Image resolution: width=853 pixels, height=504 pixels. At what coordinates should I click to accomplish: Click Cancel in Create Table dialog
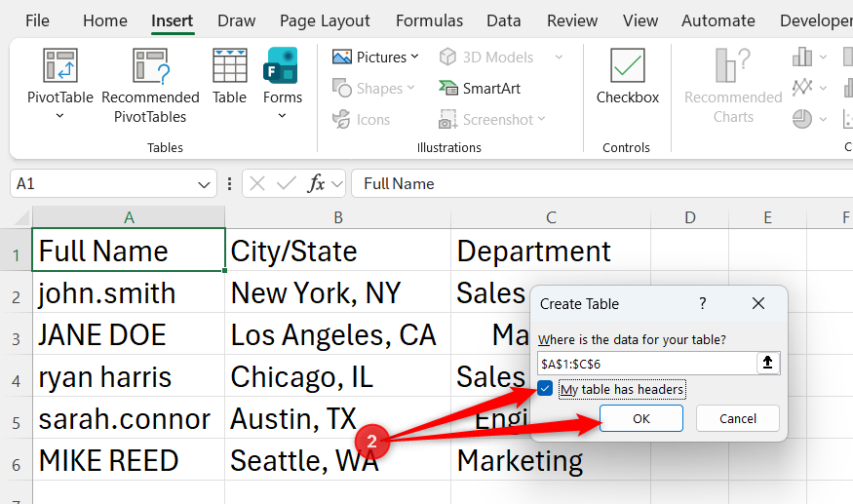pyautogui.click(x=738, y=418)
